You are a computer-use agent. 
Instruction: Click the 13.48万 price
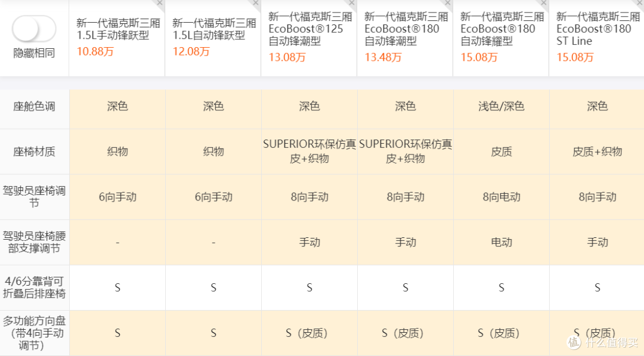(x=383, y=57)
